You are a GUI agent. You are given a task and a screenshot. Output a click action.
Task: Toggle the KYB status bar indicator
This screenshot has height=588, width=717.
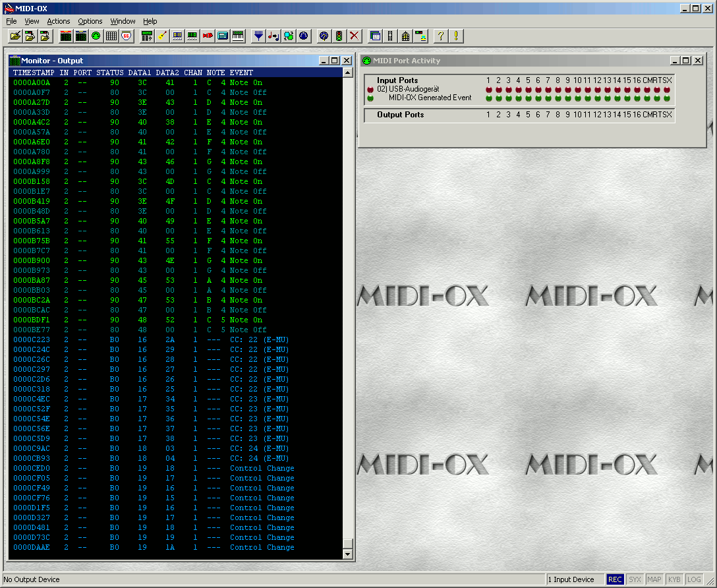point(674,579)
